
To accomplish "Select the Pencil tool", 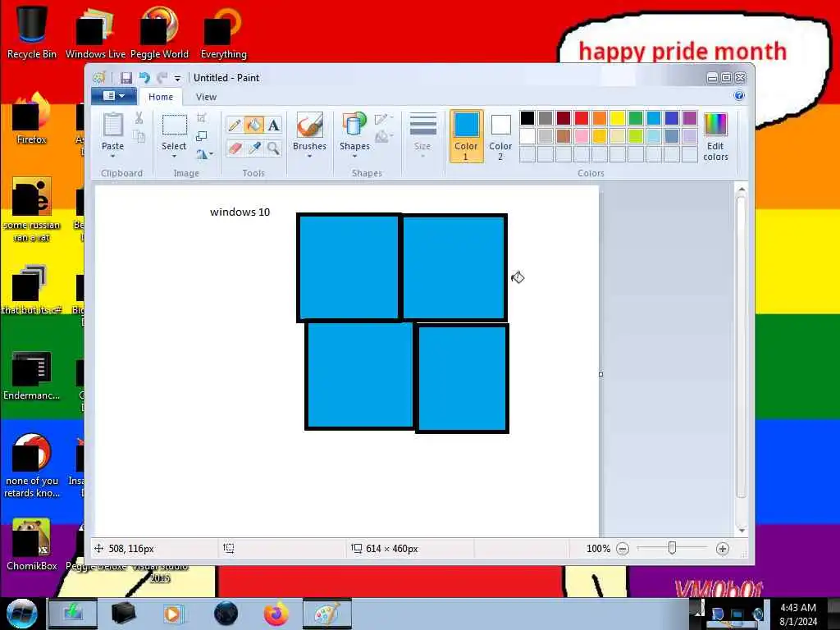I will [x=234, y=126].
